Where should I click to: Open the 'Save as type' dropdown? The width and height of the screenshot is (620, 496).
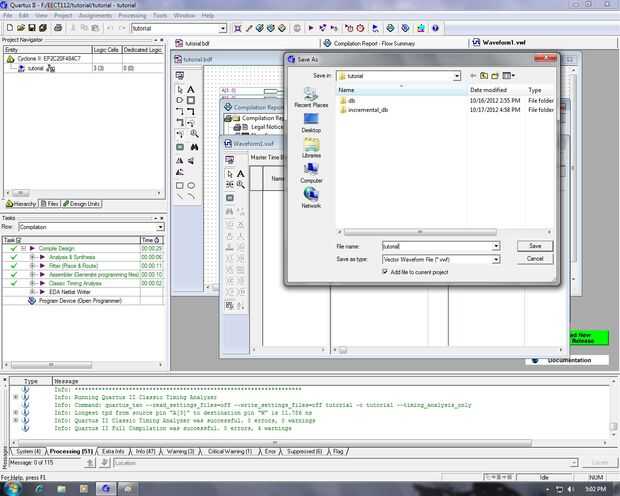click(496, 259)
